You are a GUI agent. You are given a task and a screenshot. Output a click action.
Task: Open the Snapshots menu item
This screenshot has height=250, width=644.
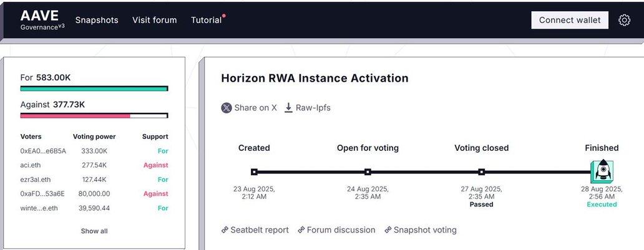click(x=97, y=20)
